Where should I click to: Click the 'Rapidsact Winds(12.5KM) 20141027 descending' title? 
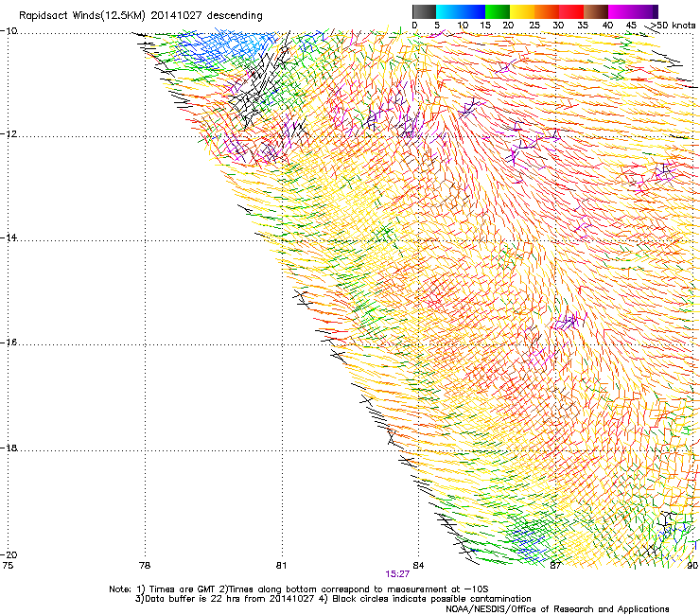tap(141, 15)
